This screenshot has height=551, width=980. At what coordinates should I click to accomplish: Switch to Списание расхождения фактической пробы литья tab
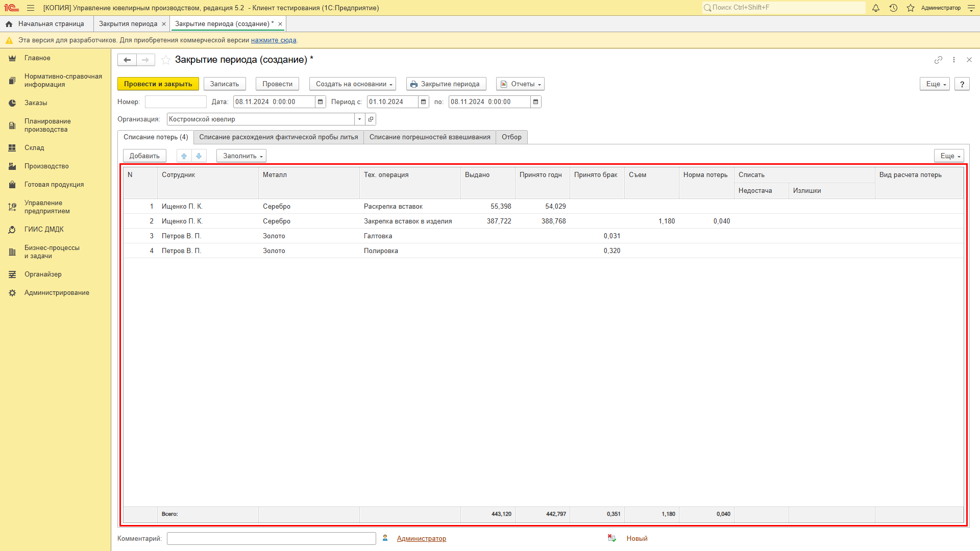pyautogui.click(x=279, y=137)
